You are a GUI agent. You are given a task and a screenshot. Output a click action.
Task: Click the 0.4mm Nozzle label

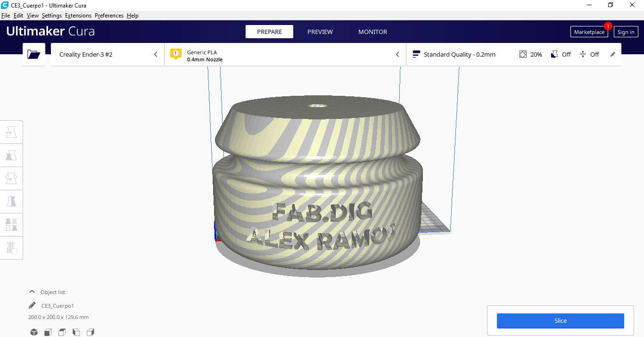point(205,60)
